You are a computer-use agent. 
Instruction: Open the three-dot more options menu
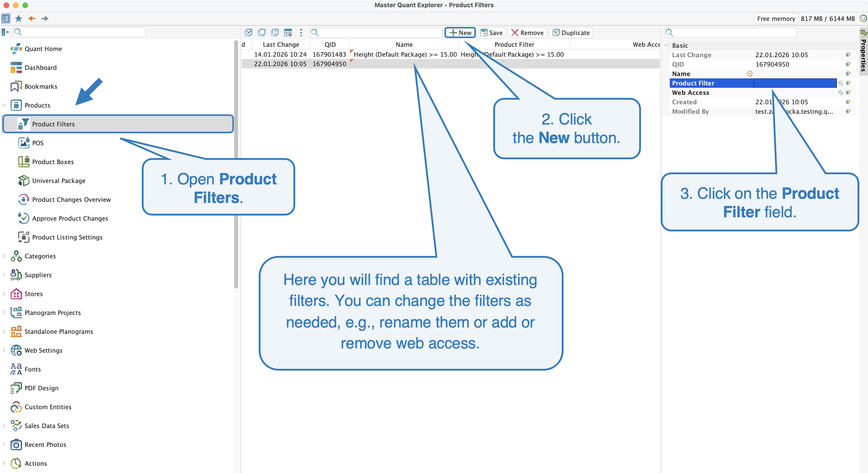(301, 32)
